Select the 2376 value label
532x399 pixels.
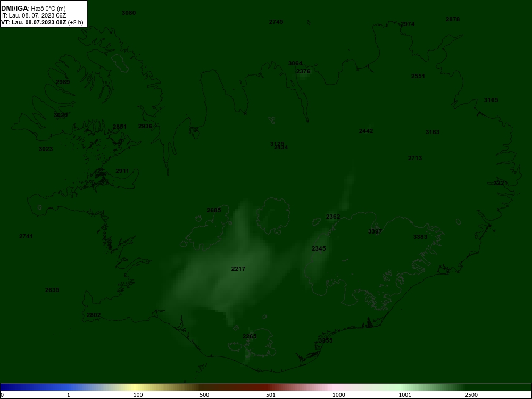click(x=303, y=71)
